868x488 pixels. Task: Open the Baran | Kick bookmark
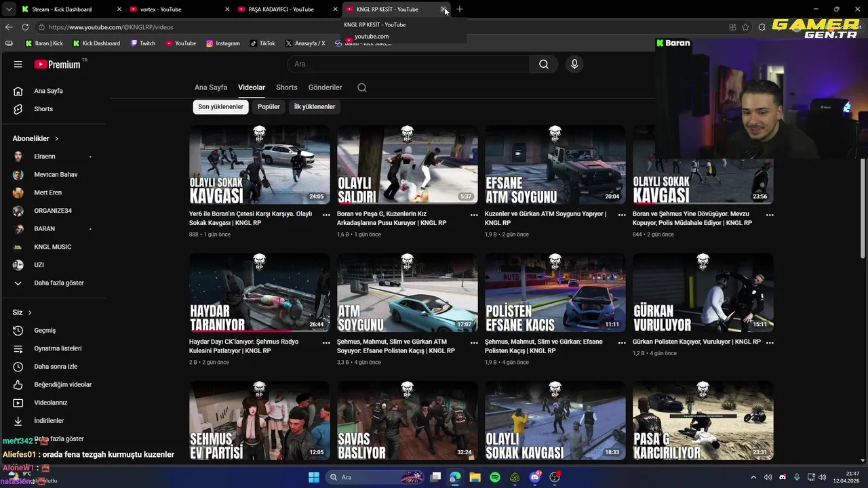click(43, 43)
